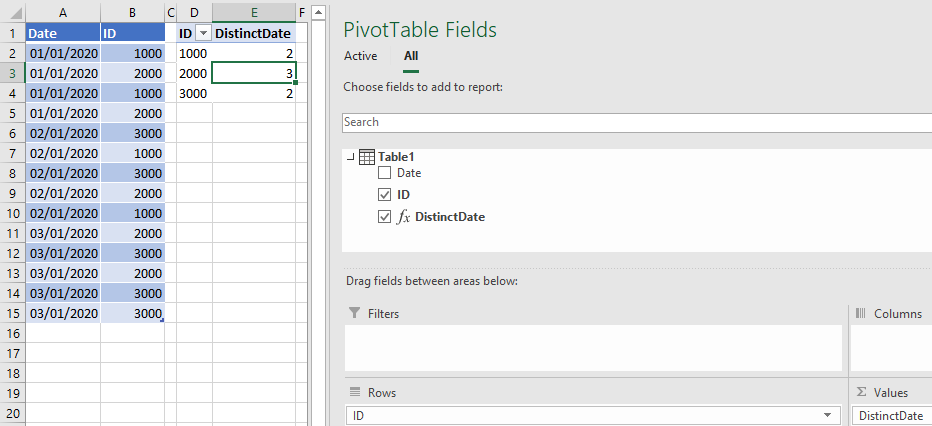932x426 pixels.
Task: Select column D header
Action: coord(194,12)
